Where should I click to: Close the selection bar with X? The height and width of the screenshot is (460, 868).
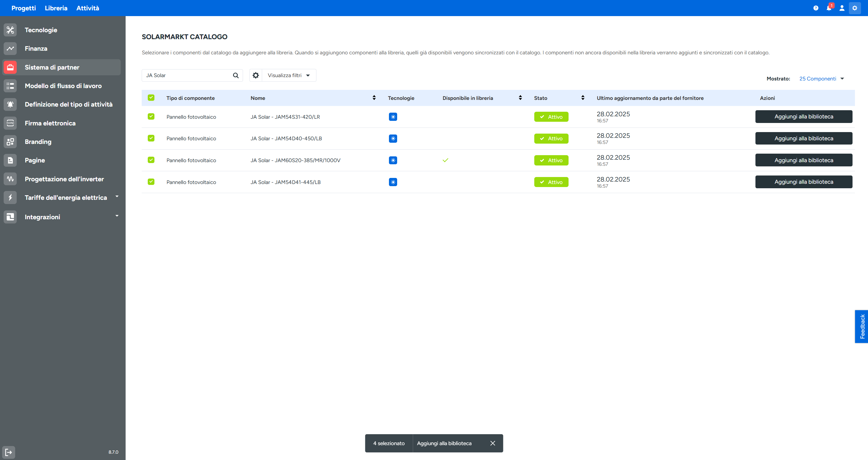pyautogui.click(x=492, y=443)
